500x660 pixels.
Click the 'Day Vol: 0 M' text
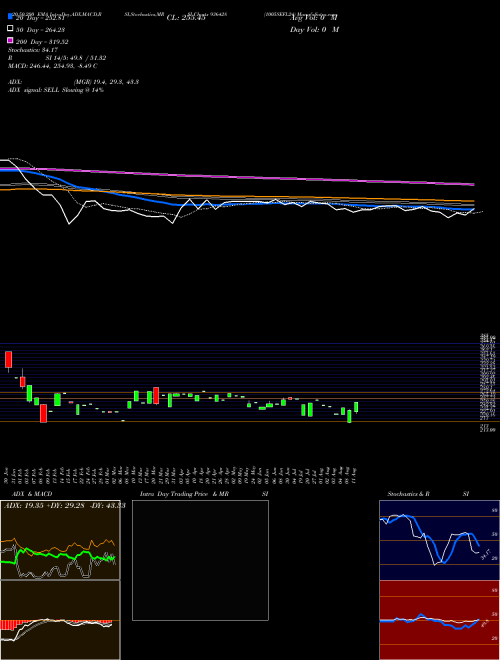click(x=314, y=29)
